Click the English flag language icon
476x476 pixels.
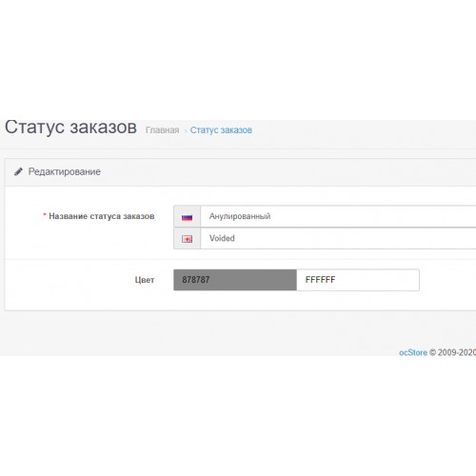point(187,239)
